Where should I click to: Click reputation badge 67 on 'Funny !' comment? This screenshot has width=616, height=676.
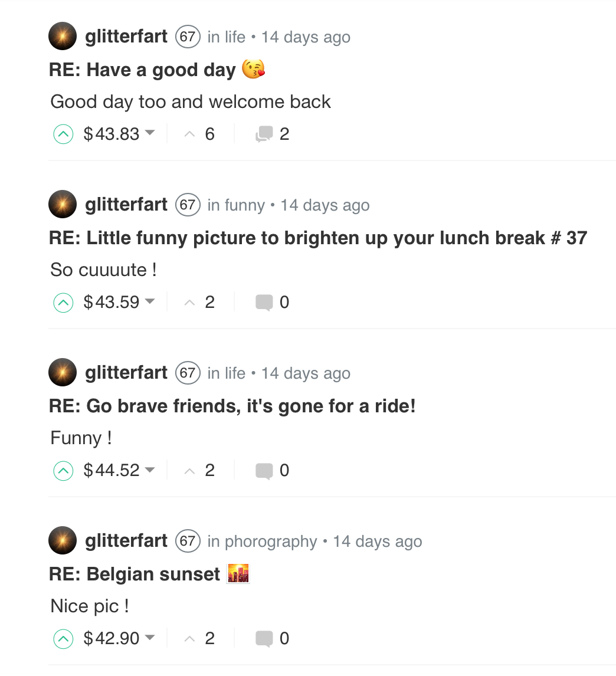187,373
